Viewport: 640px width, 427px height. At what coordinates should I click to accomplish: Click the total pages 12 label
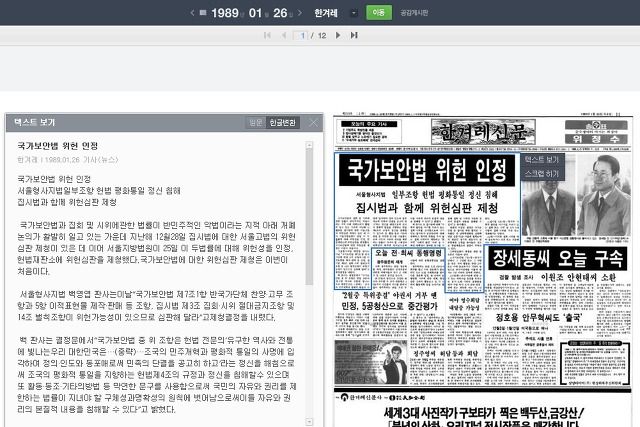322,36
